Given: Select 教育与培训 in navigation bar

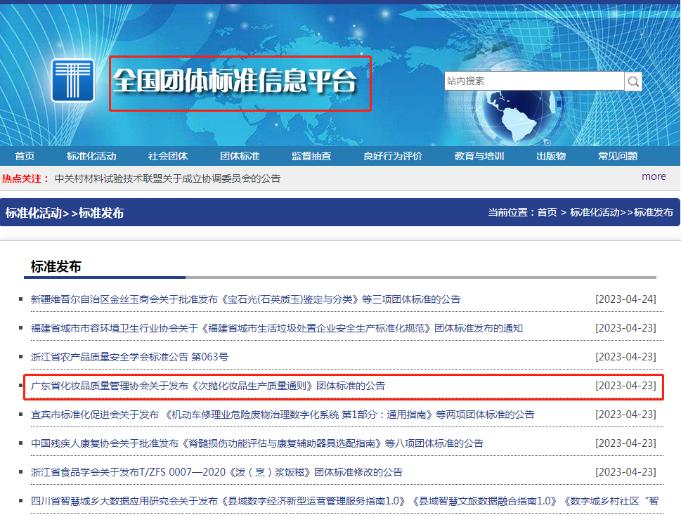Looking at the screenshot, I should point(480,156).
